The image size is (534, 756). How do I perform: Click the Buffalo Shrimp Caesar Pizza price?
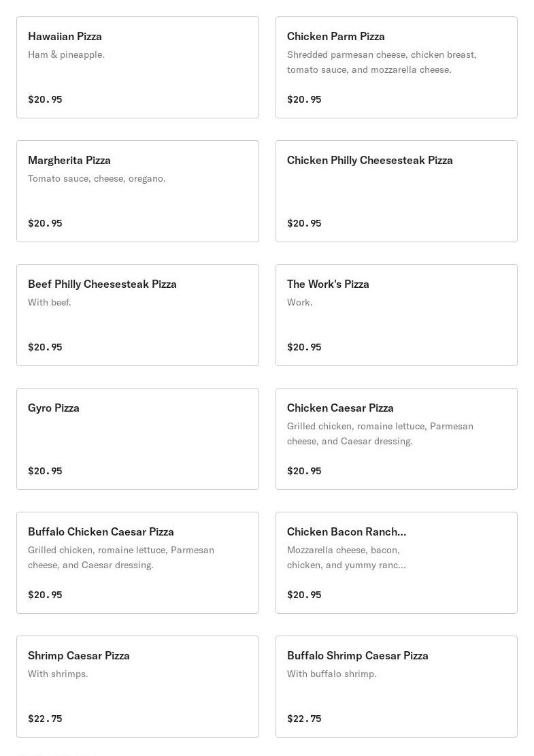pyautogui.click(x=304, y=719)
